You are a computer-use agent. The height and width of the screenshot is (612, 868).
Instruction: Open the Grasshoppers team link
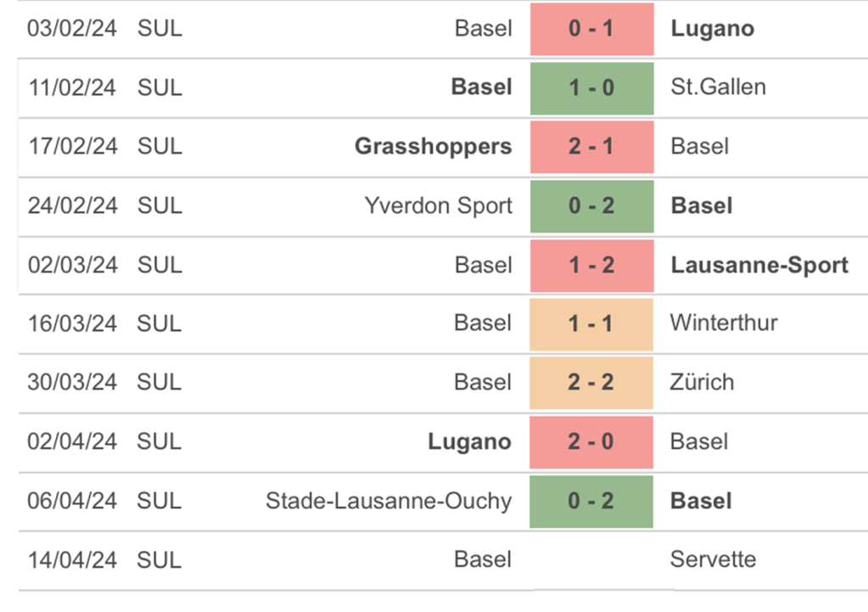(x=433, y=147)
